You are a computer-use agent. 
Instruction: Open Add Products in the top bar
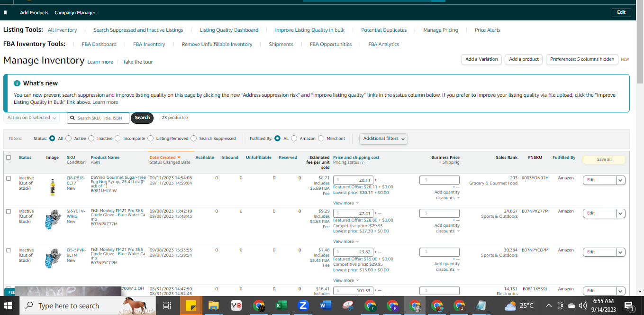[34, 13]
